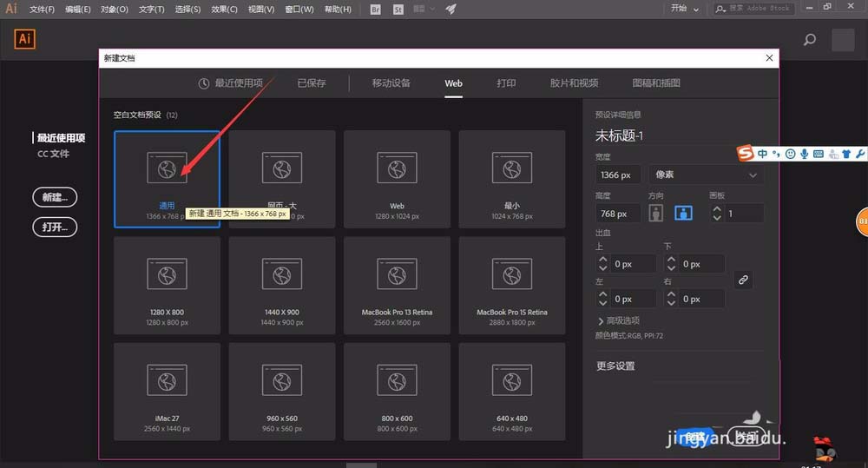The height and width of the screenshot is (468, 868).
Task: Click the Sogou voice input microphone
Action: [x=805, y=154]
